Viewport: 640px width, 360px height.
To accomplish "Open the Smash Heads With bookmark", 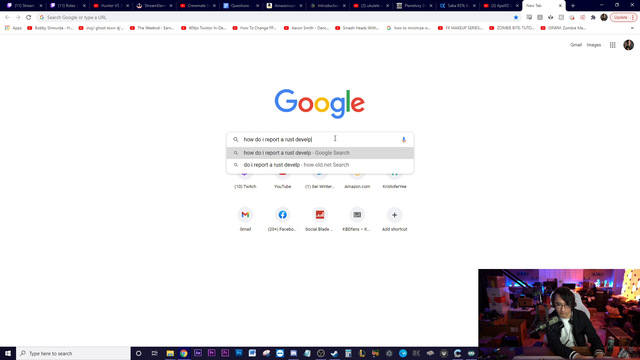I will [358, 28].
